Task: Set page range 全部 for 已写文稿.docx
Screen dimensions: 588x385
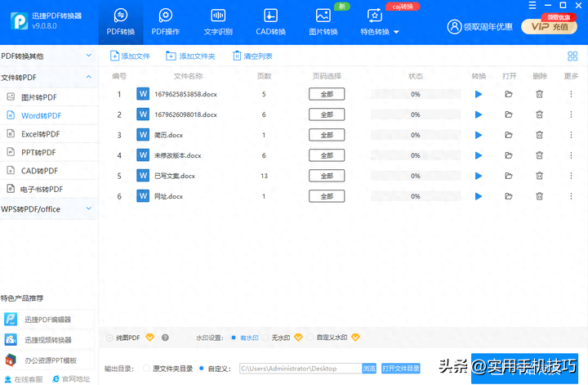Action: (x=327, y=176)
